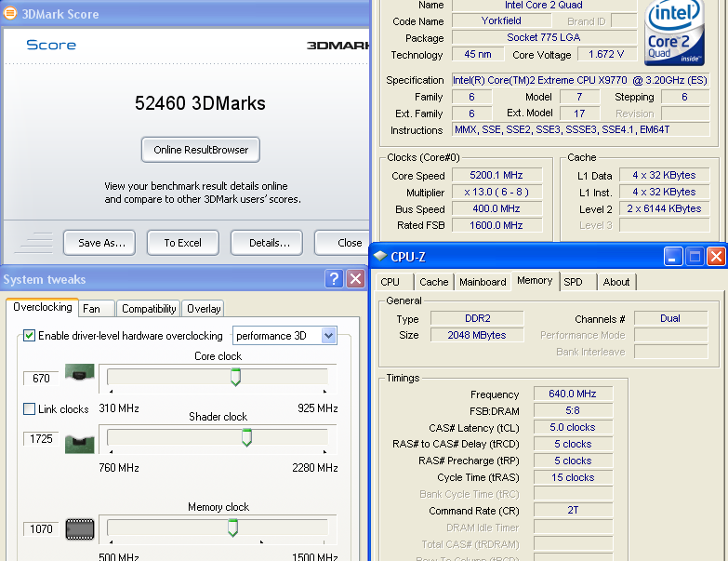Click the CAS# Latency value 5.0 clocks
This screenshot has height=561, width=728.
(573, 427)
